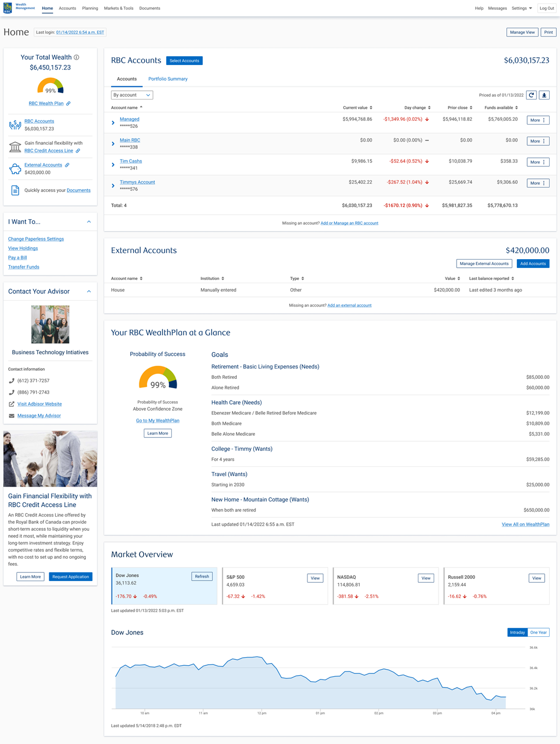Click the envelope icon beside Message My Advisor

pos(11,416)
